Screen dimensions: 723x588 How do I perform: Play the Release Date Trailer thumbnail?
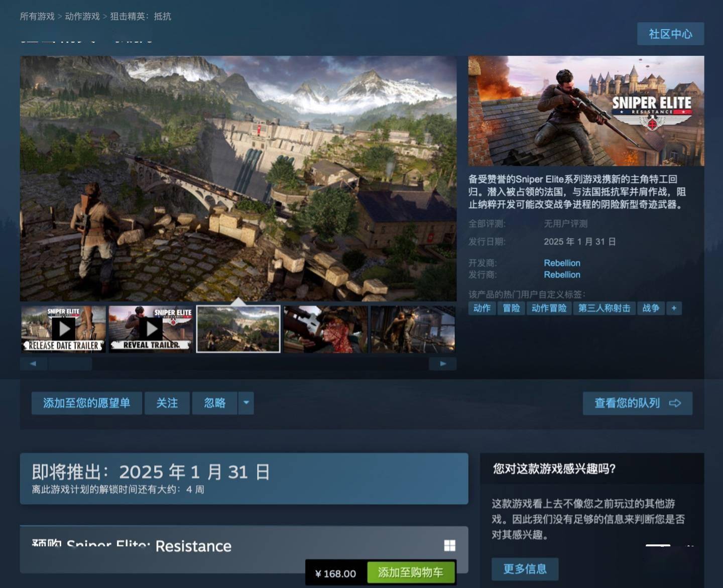[x=63, y=329]
